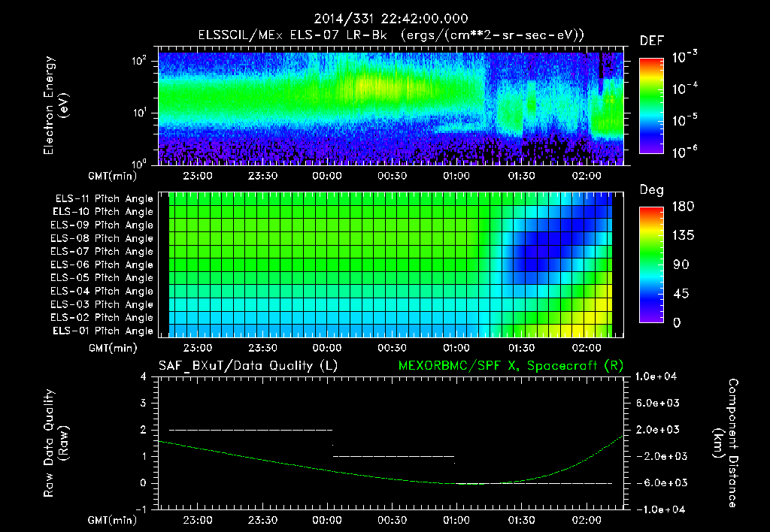Select the Raw Data Quality (Raw) axis label
This screenshot has height=532, width=770.
(x=56, y=443)
